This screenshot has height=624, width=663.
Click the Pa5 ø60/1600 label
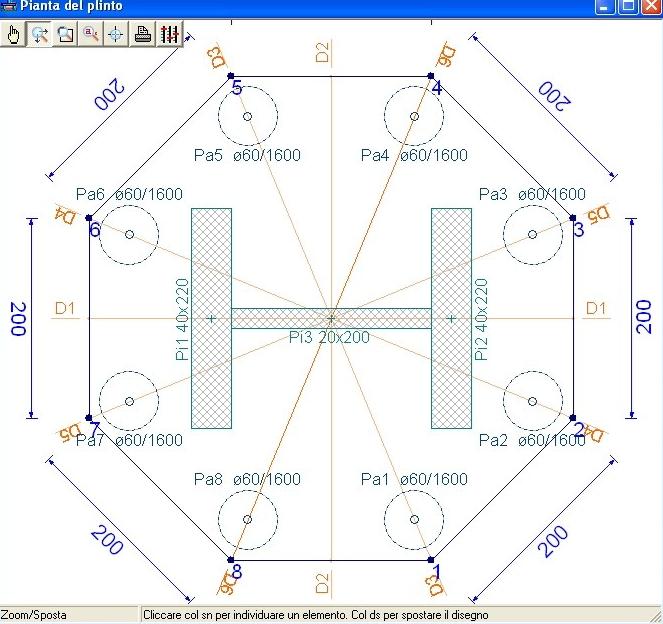(247, 155)
